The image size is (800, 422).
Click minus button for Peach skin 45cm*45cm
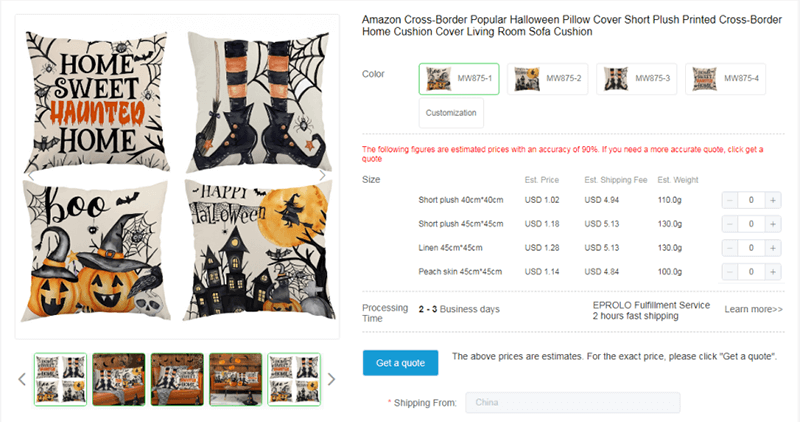pos(730,272)
